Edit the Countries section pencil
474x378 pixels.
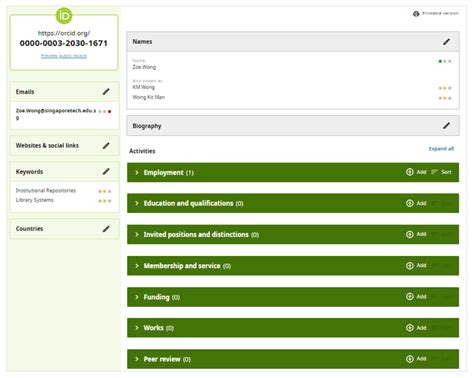click(x=106, y=229)
